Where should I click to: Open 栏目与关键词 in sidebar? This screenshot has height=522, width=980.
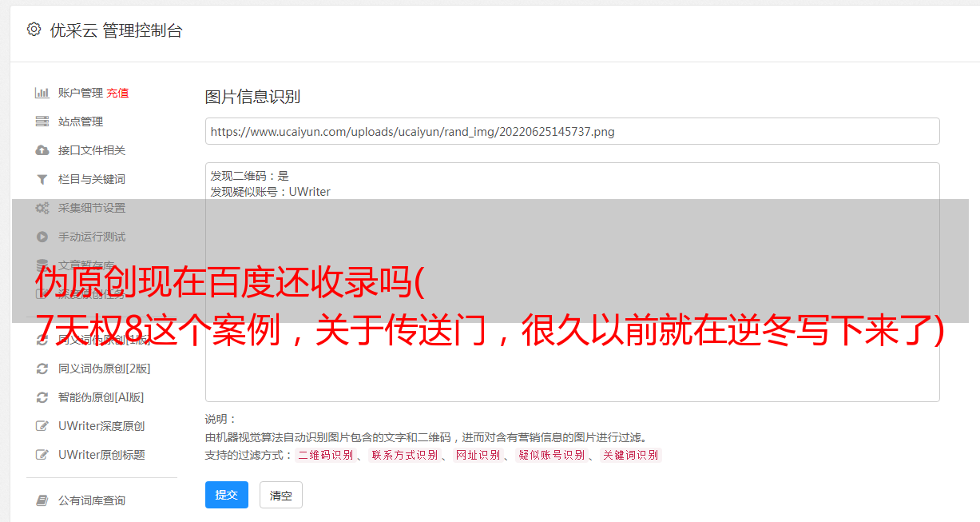tap(92, 179)
